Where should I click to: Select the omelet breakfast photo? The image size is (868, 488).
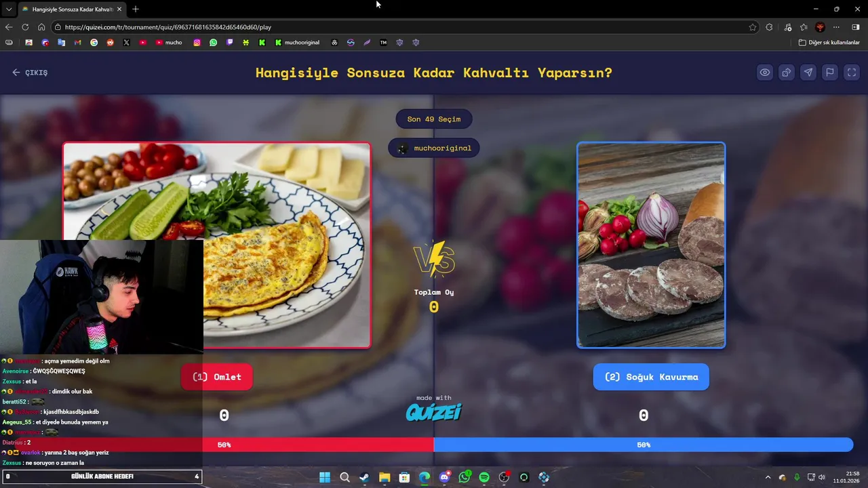pos(217,245)
